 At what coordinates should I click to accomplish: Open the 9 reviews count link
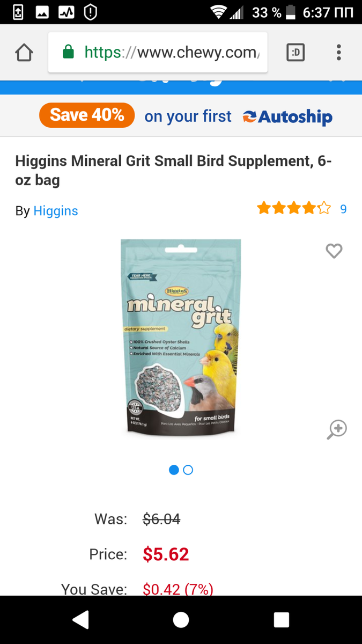click(343, 209)
